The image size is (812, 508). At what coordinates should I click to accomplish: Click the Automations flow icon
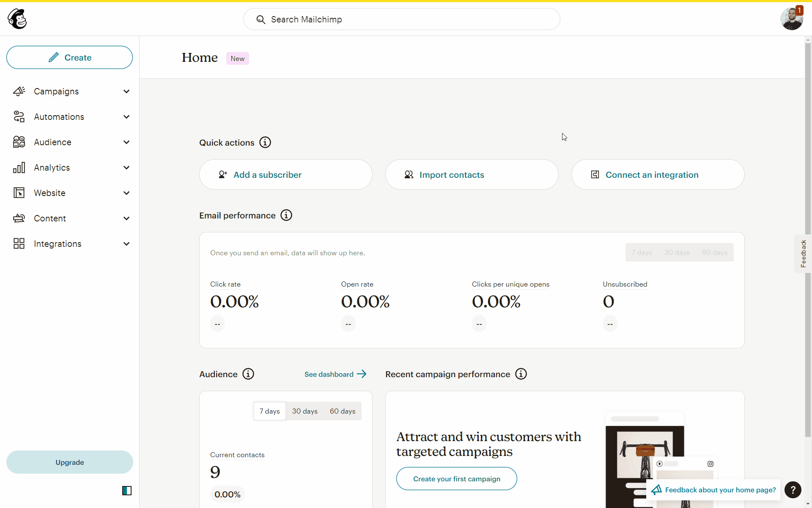click(x=19, y=117)
